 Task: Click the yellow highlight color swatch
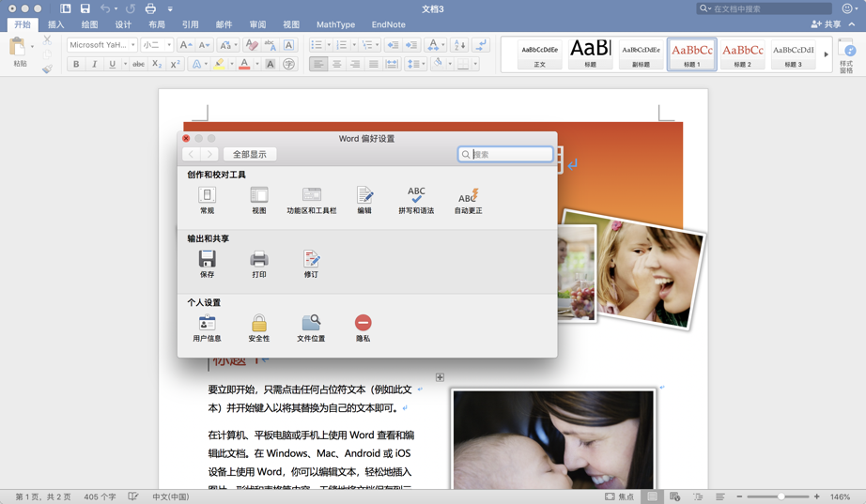tap(219, 64)
